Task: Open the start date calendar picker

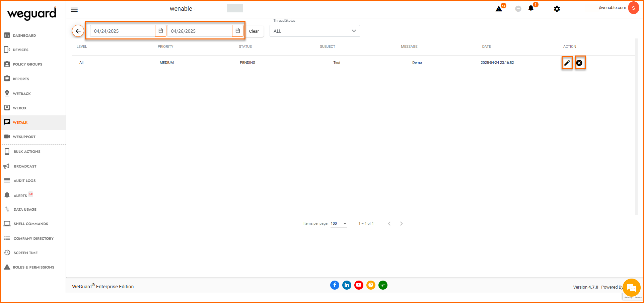Action: pos(161,31)
